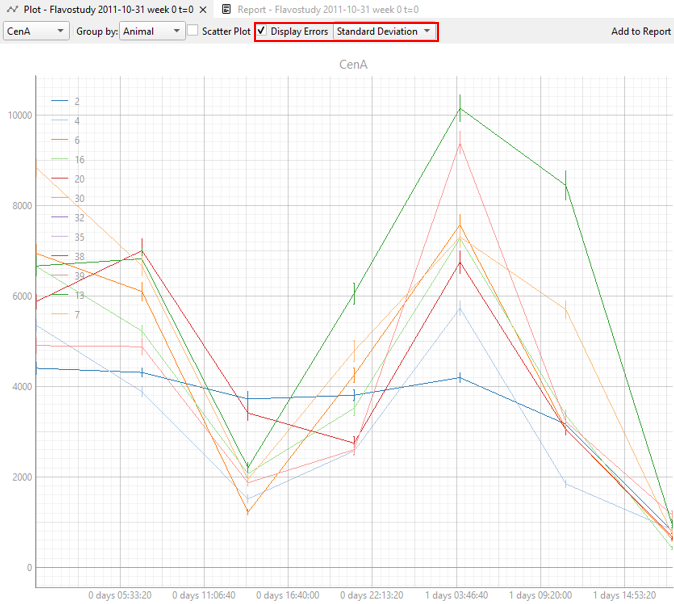The image size is (674, 604).
Task: Click x-axis label 0 days 05:33:20
Action: (x=120, y=595)
